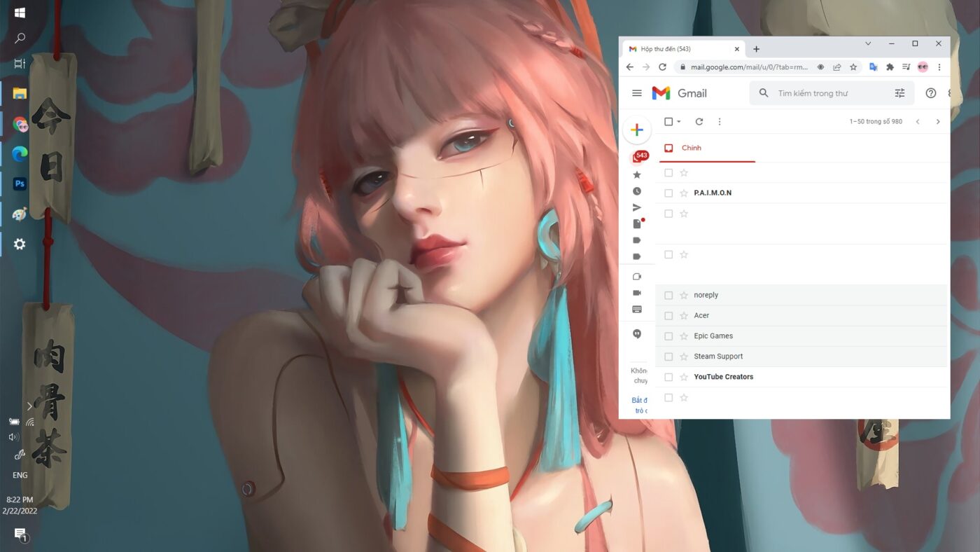Click the Gmail refresh icon above the mail list
The image size is (980, 552).
click(x=699, y=122)
